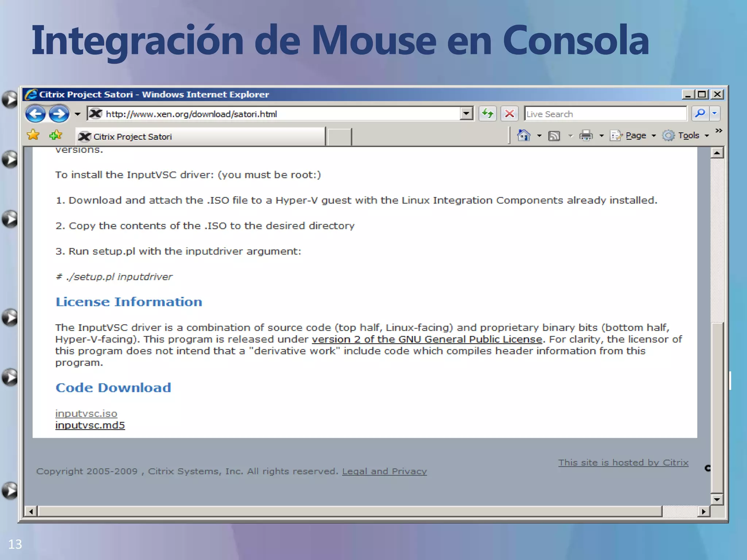Click the horizontal scrollbar right arrow
This screenshot has width=747, height=560.
tap(704, 512)
